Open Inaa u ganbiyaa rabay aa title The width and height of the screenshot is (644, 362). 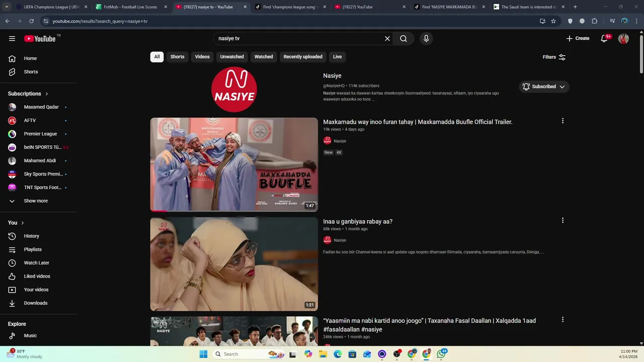358,221
